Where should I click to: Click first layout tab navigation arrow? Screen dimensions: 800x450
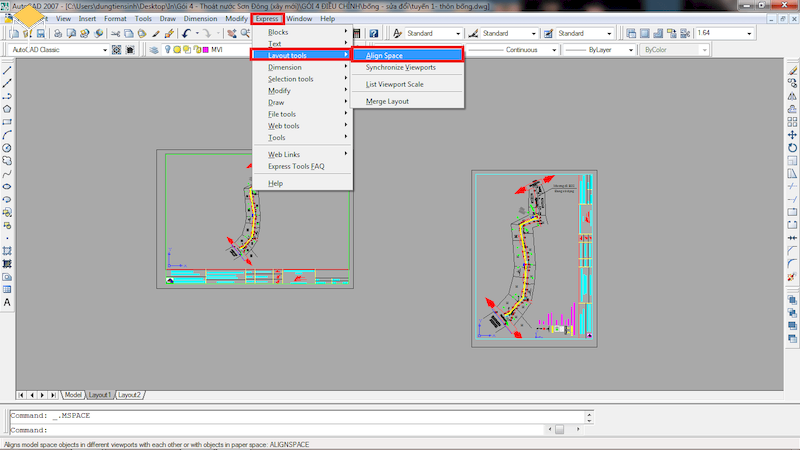[x=21, y=395]
